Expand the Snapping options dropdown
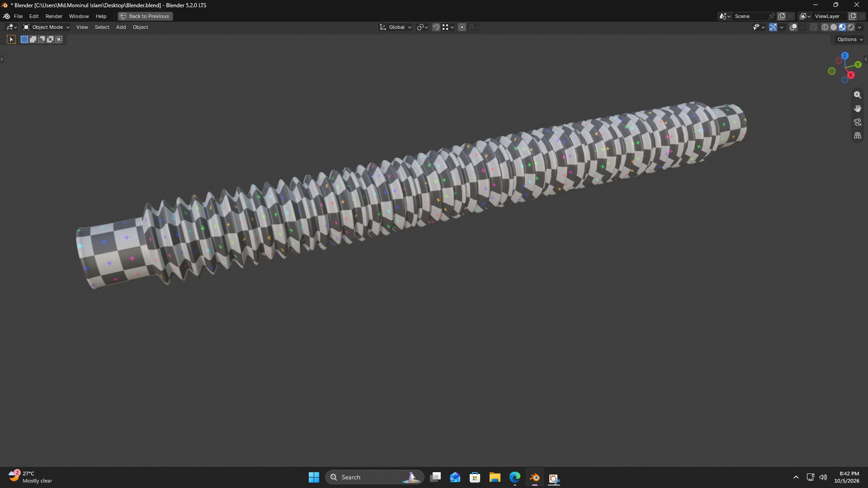The image size is (868, 488). pyautogui.click(x=448, y=28)
